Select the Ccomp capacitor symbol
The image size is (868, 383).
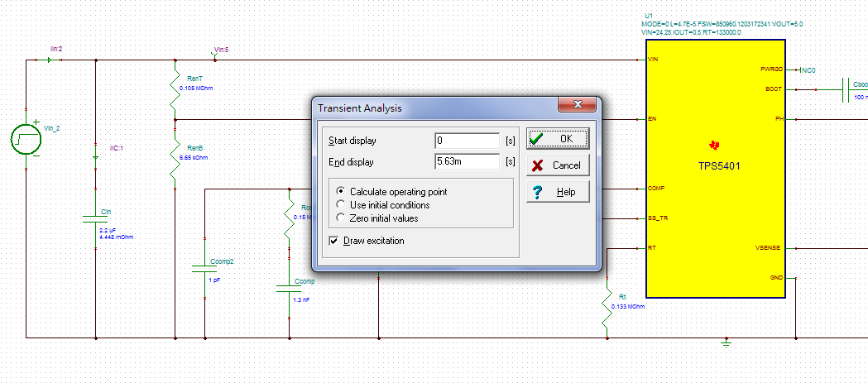point(289,289)
